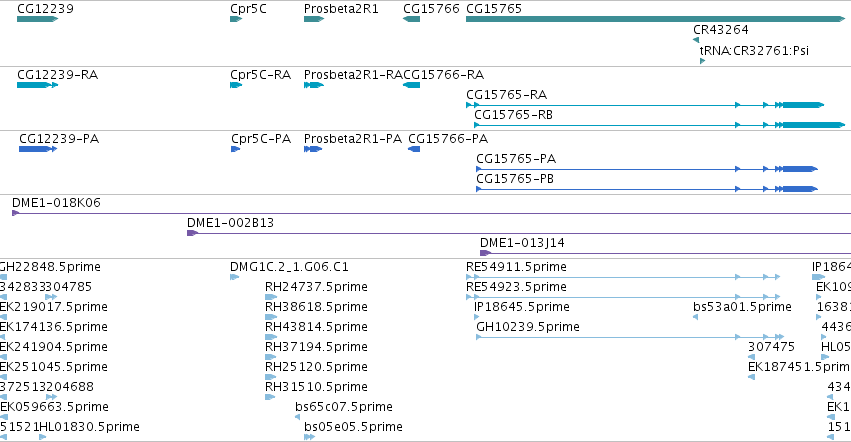Open the RE54911.5prime EST label
This screenshot has height=442, width=851.
point(516,267)
